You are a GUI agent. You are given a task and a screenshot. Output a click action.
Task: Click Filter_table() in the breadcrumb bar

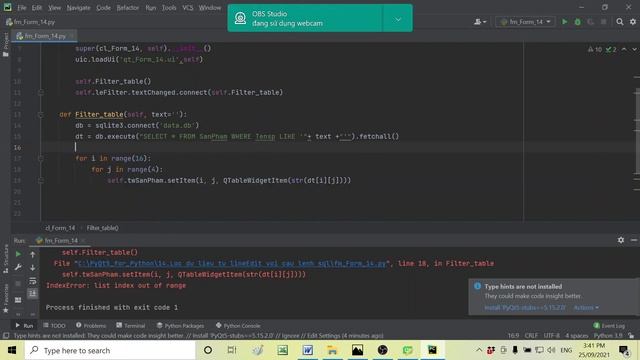click(x=102, y=228)
